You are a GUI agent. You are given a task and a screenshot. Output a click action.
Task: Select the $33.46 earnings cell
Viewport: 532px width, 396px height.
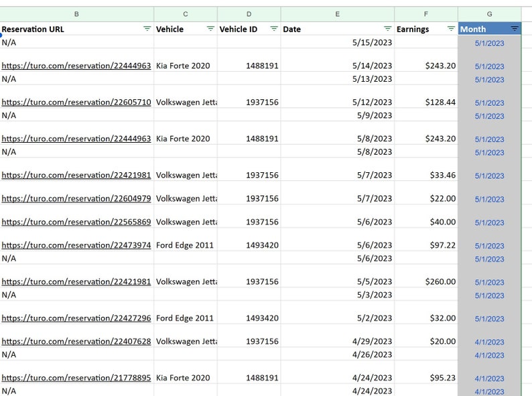[426, 170]
